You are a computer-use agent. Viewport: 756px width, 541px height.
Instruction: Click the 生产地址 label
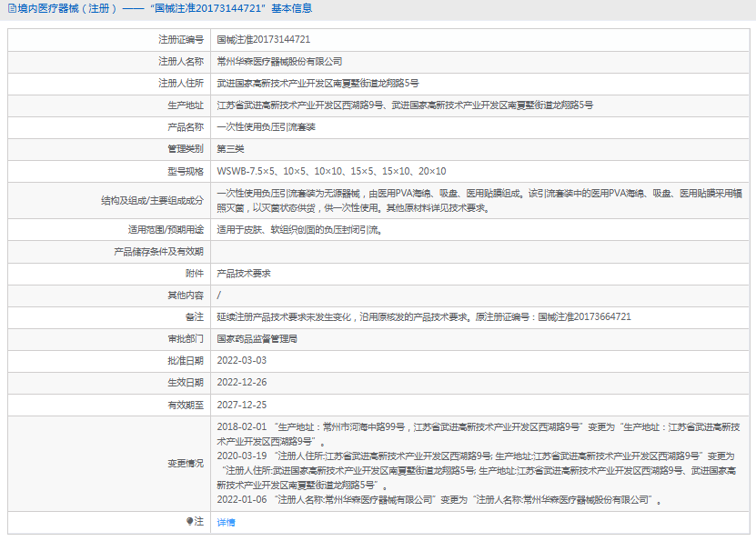(186, 105)
